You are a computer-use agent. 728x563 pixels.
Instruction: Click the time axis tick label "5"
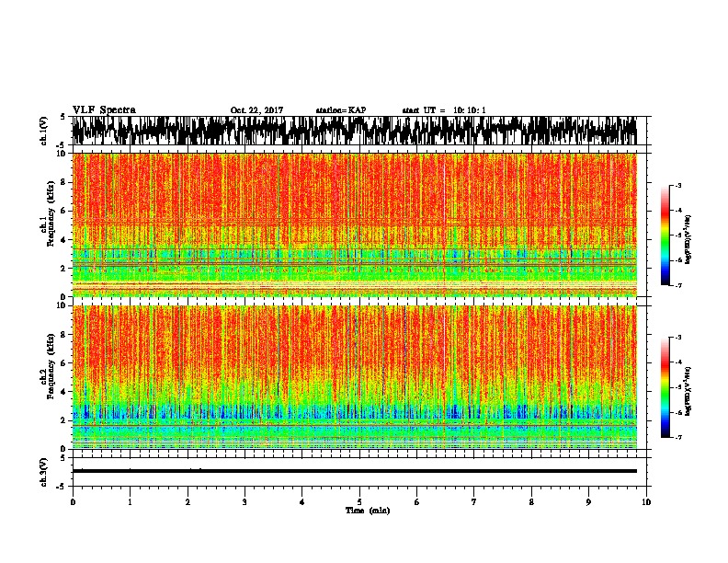[359, 502]
